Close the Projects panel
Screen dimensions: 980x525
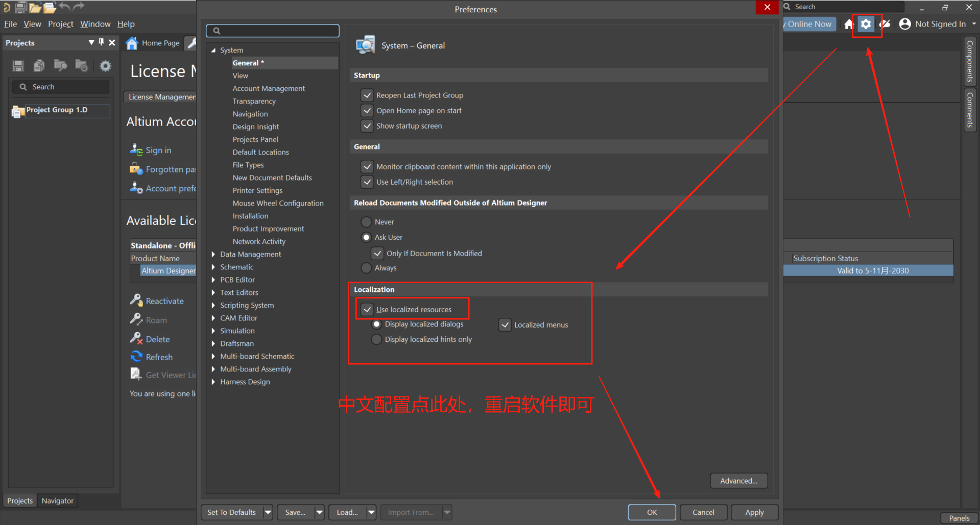click(x=112, y=42)
